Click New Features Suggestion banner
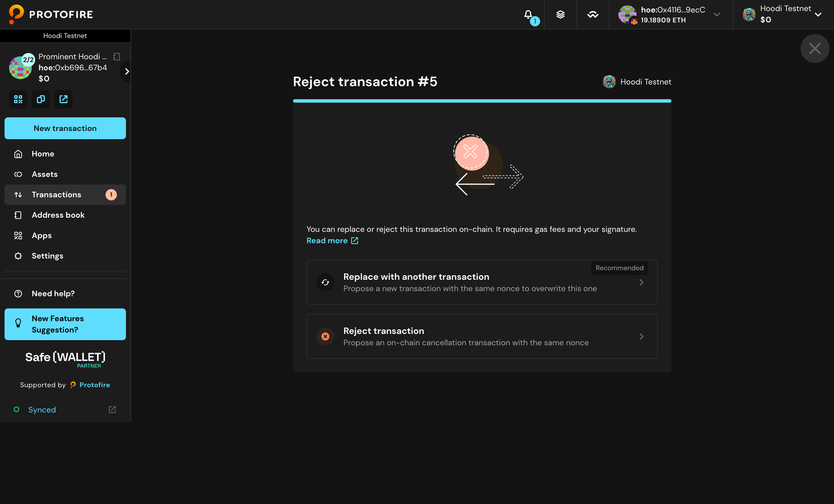Screen dimensions: 834x504 (65, 324)
